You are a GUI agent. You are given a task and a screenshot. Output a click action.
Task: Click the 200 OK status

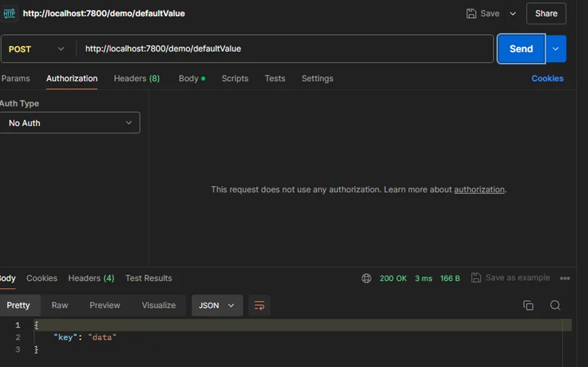tap(393, 278)
